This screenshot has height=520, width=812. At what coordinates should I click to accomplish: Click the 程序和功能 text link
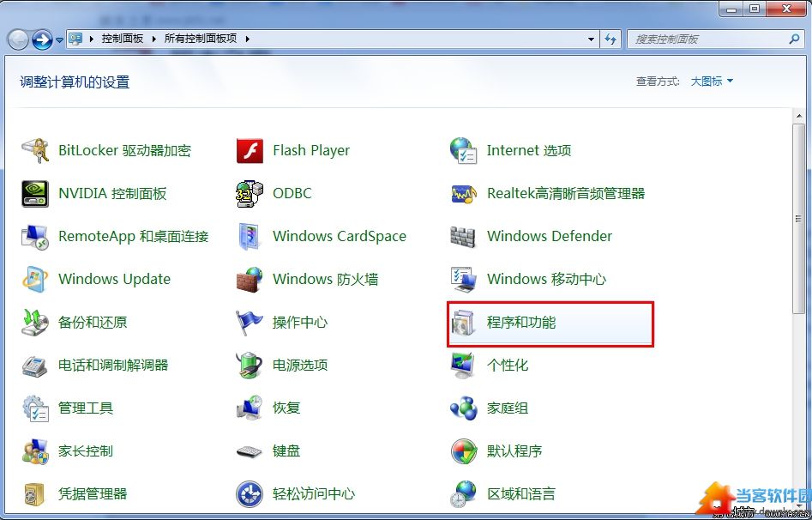tap(521, 323)
